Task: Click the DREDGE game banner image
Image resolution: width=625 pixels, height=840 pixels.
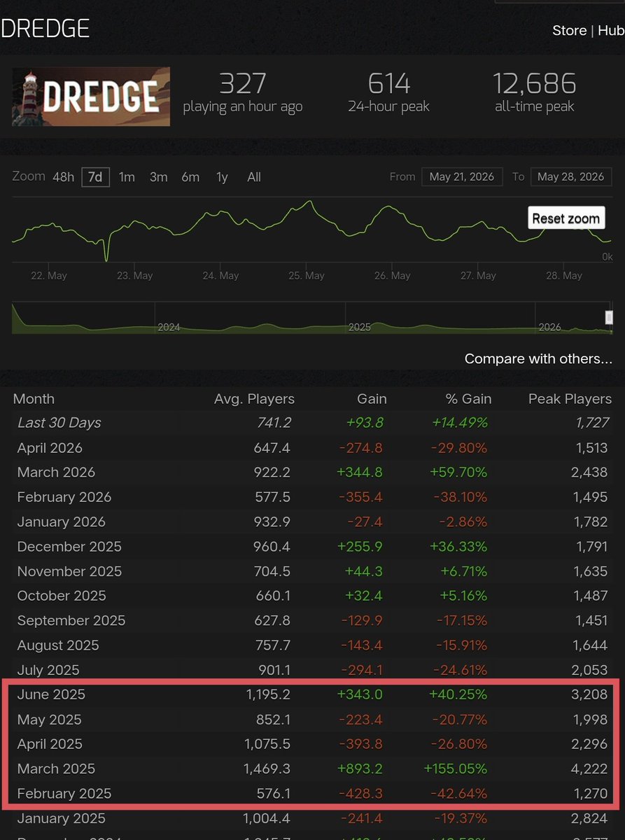Action: (x=91, y=97)
